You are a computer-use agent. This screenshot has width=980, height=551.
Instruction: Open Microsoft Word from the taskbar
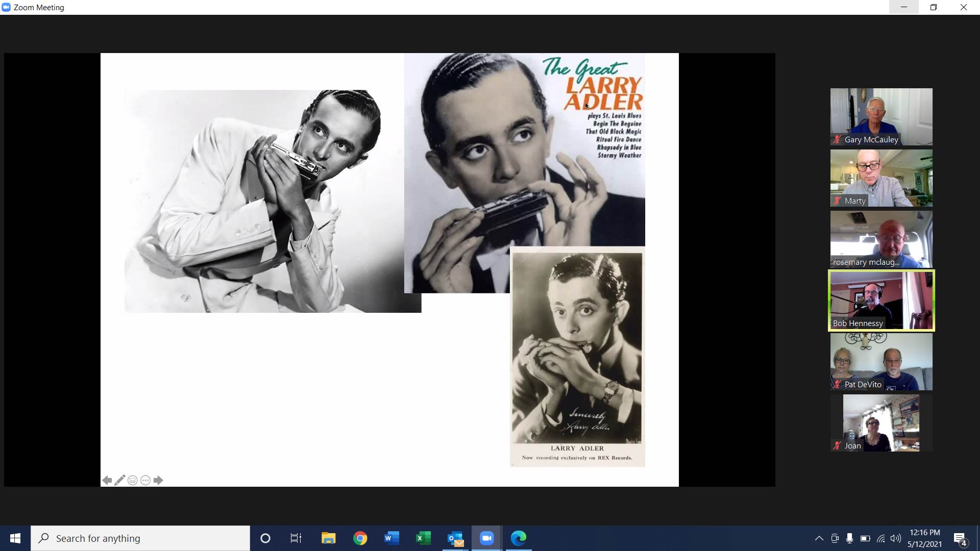pyautogui.click(x=391, y=538)
